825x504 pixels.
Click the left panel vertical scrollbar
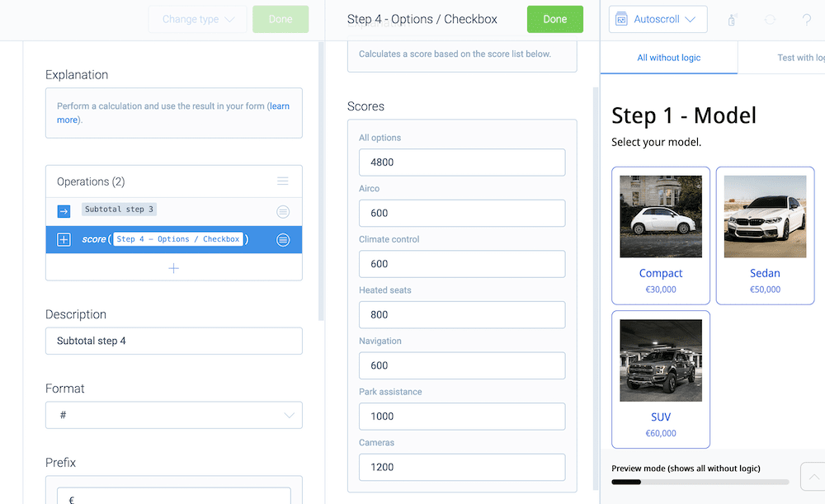(321, 181)
